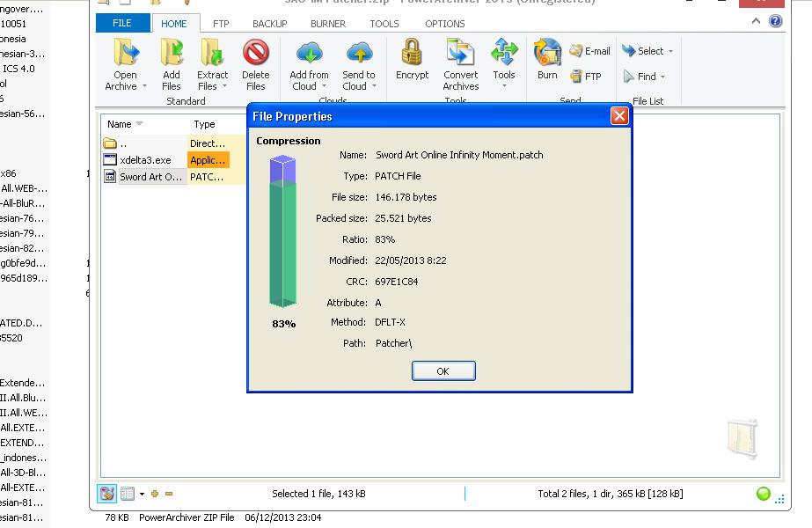The height and width of the screenshot is (528, 812).
Task: Click the CRC value 697E1C84
Action: [397, 282]
